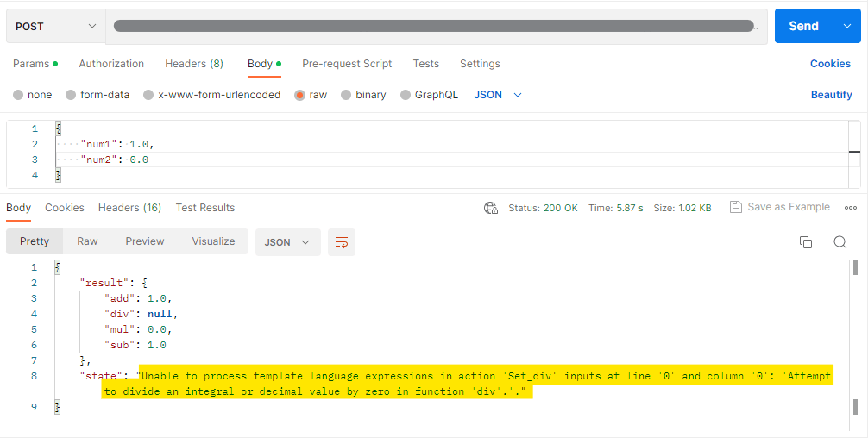Open response JSON format dropdown

287,242
